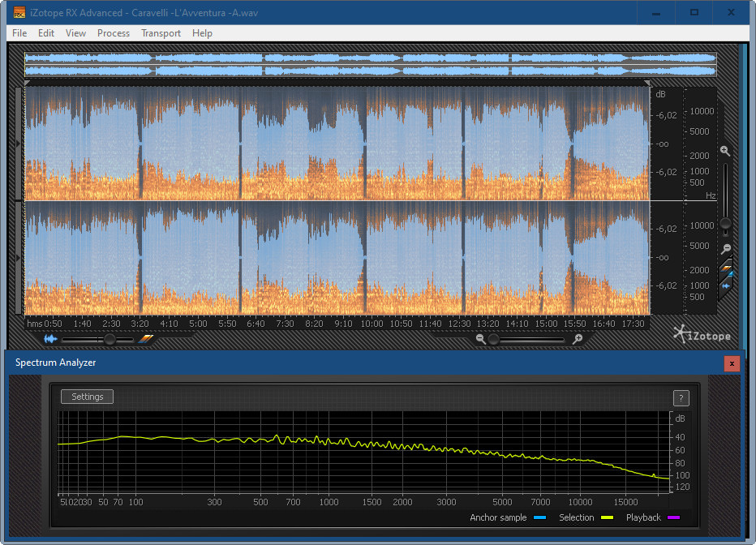The width and height of the screenshot is (756, 545).
Task: Click the vertical zoom slider knob
Action: point(726,223)
